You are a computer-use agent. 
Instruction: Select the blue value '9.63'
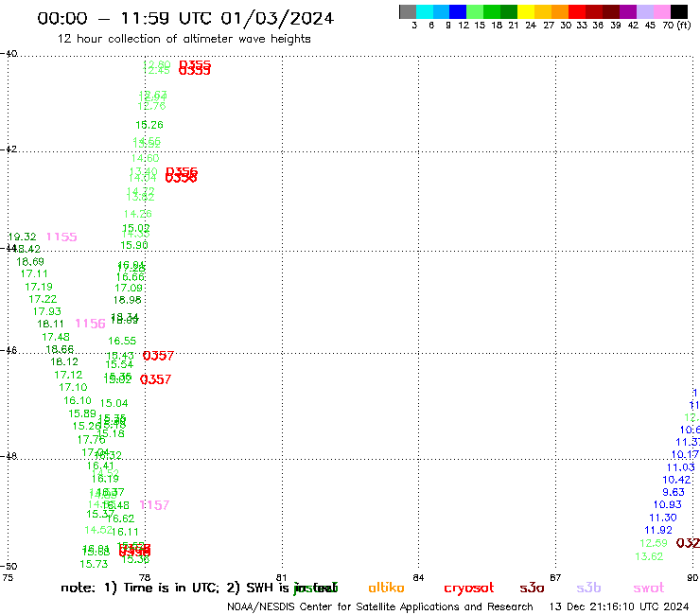point(674,492)
